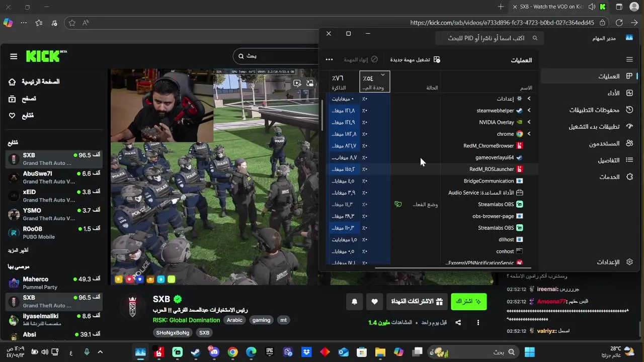Click the favorites star in Edge address bar

tap(72, 23)
